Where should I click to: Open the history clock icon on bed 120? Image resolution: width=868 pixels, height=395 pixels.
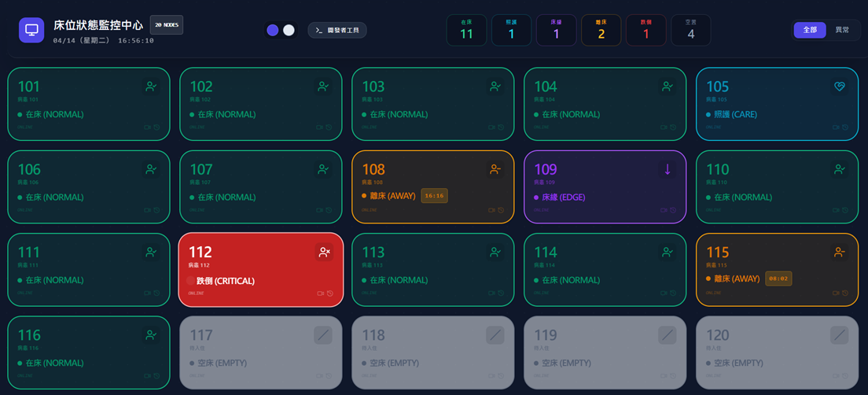(x=845, y=375)
